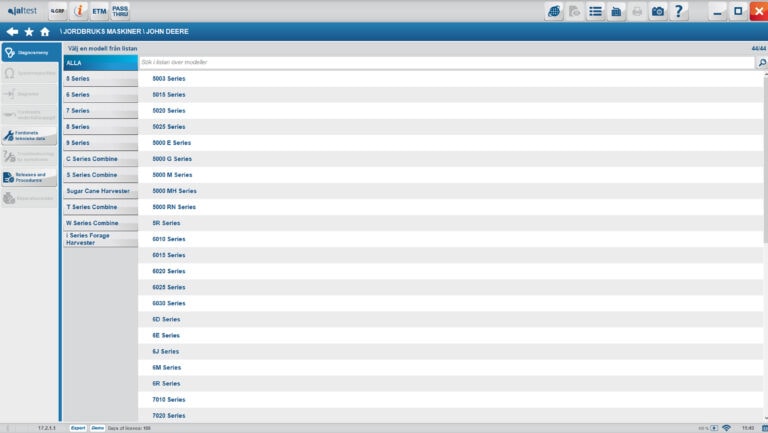Filter by S Series Combine
The width and height of the screenshot is (768, 433).
pyautogui.click(x=100, y=175)
